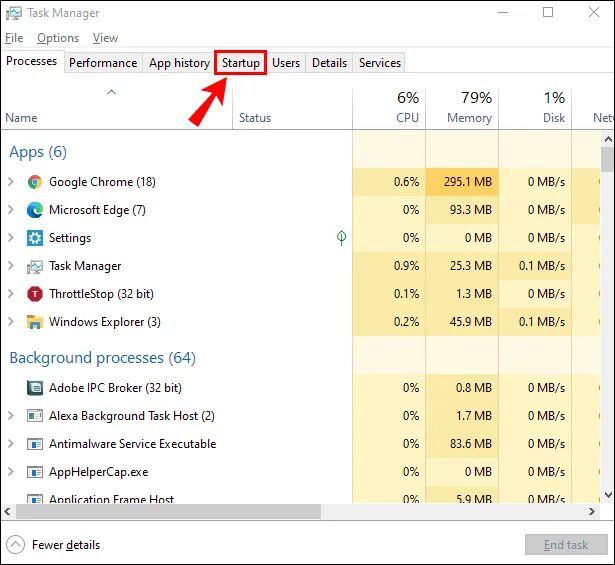Switch to the Services tab
Screen dimensions: 615x565
[x=380, y=63]
